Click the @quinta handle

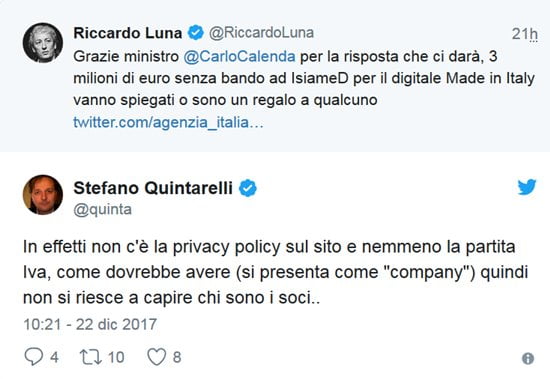pos(102,210)
